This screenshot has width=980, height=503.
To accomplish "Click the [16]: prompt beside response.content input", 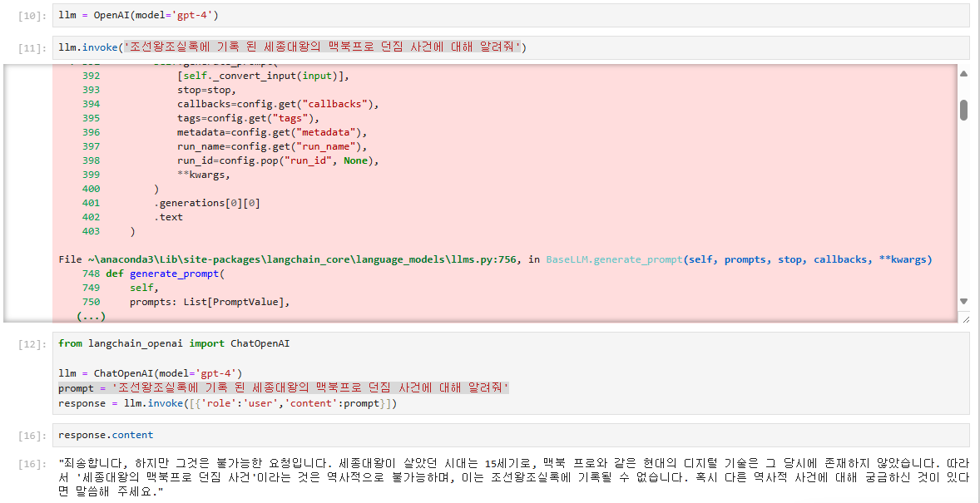I will (x=32, y=436).
